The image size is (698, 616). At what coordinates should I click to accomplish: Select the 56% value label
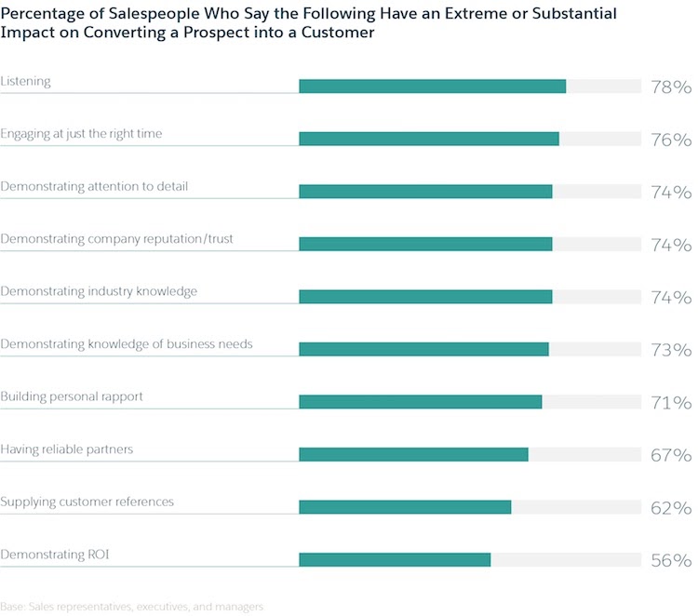[x=671, y=560]
